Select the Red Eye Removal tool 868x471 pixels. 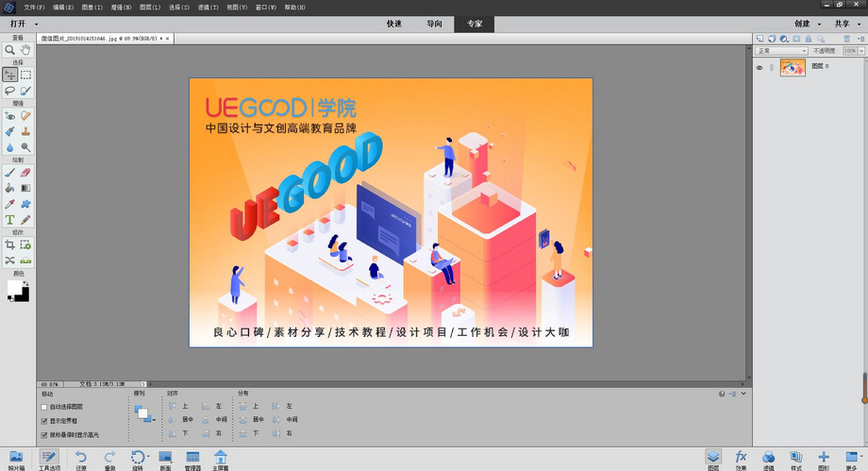[x=10, y=115]
